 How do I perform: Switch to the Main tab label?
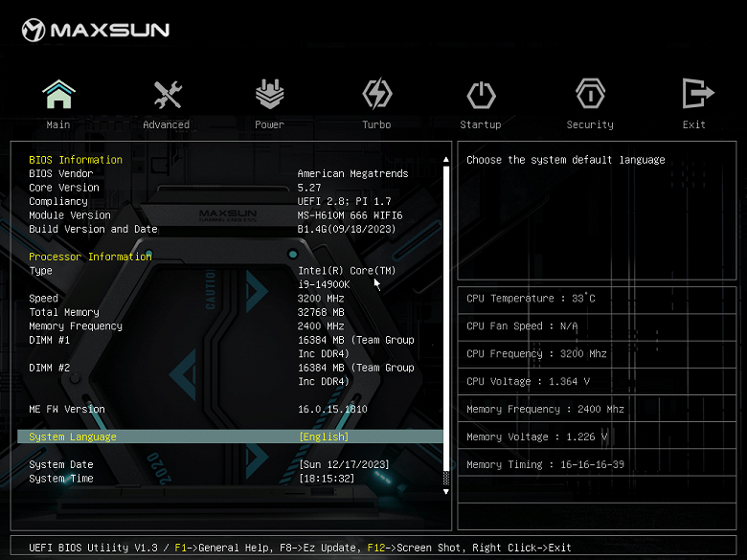pos(58,124)
